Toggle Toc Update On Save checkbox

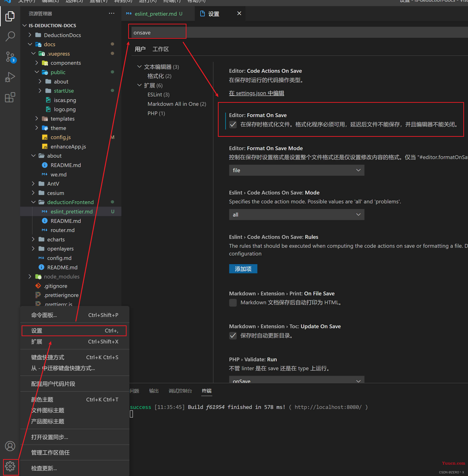233,335
